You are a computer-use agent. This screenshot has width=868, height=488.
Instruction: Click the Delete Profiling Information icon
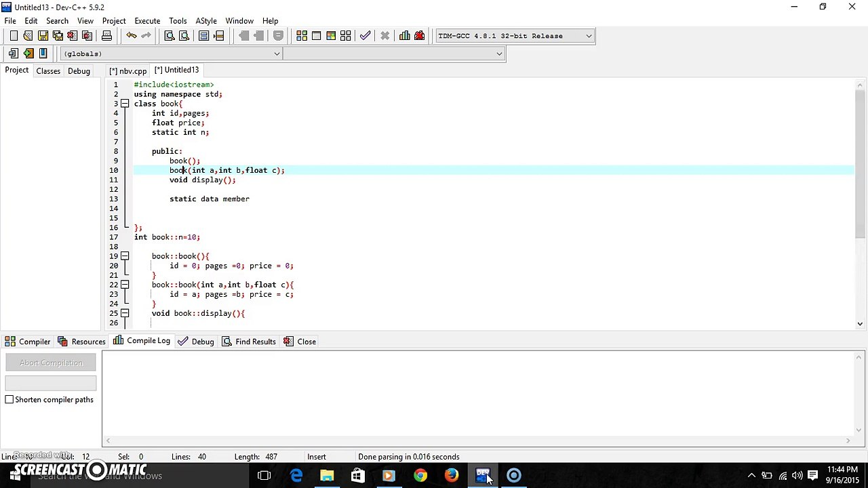419,35
